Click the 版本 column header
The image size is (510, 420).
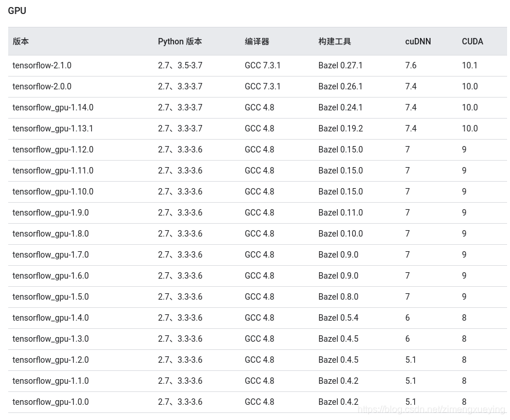(x=20, y=41)
